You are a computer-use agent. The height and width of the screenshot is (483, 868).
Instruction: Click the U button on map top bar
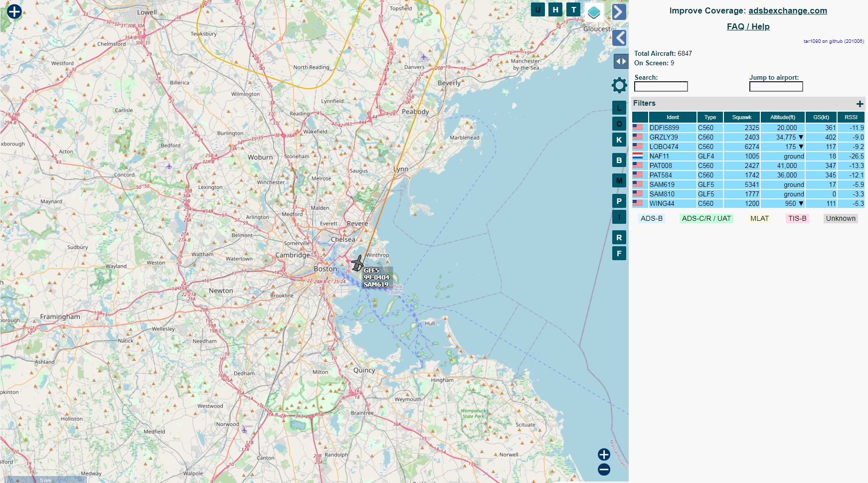click(537, 9)
